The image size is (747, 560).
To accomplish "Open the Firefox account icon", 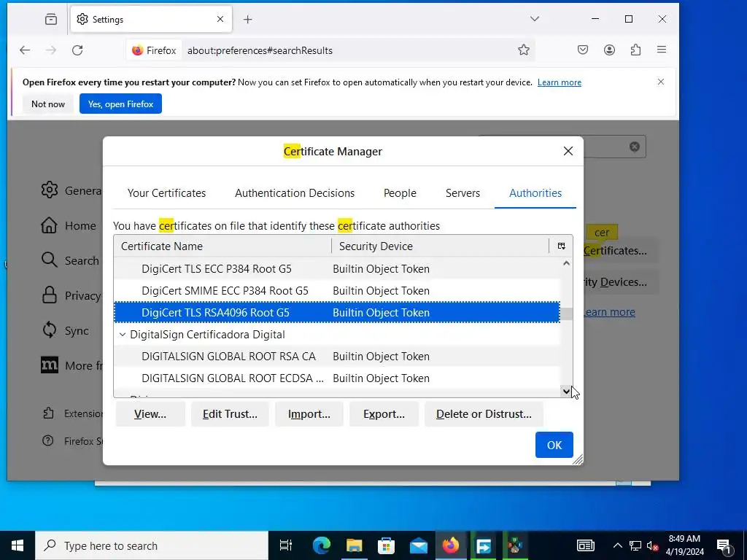I will click(609, 50).
